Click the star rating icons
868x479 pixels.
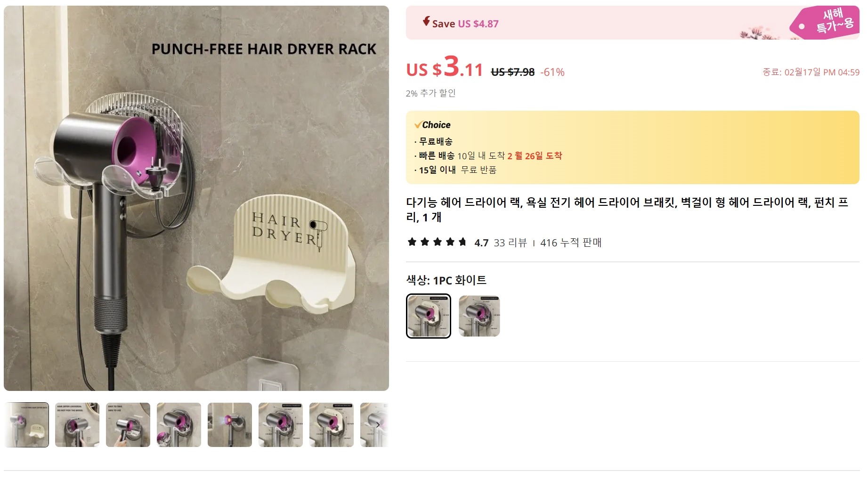coord(437,242)
